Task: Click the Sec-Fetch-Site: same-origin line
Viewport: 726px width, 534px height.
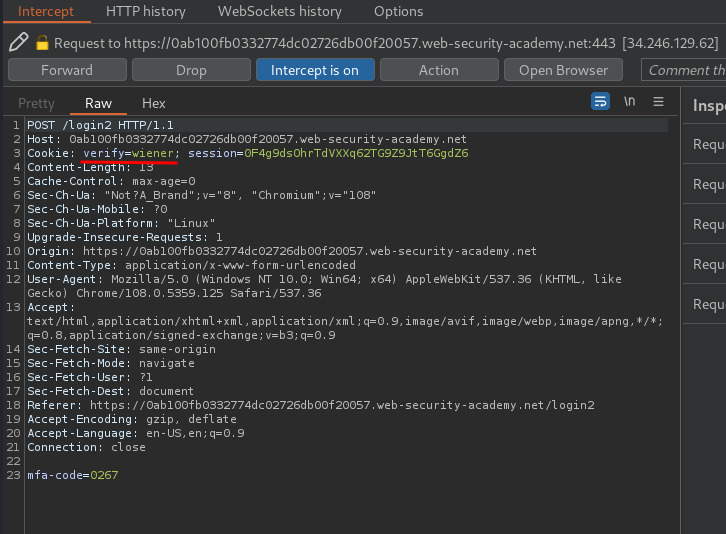Action: 121,349
